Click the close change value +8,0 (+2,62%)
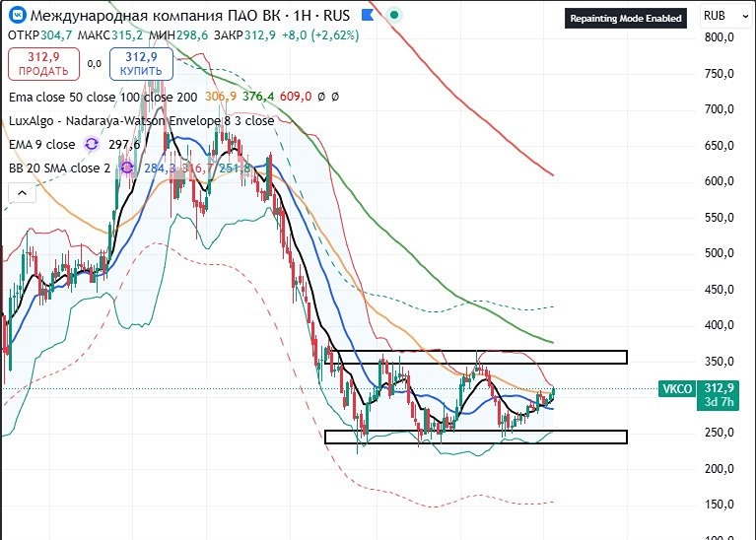 (320, 35)
